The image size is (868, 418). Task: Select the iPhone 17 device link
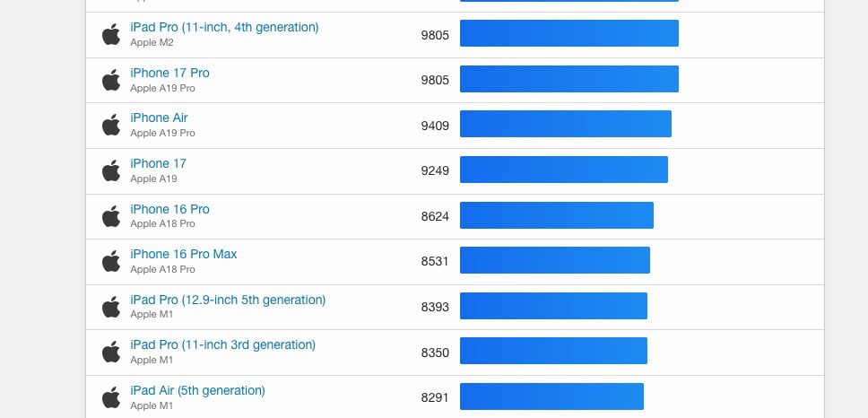[158, 163]
